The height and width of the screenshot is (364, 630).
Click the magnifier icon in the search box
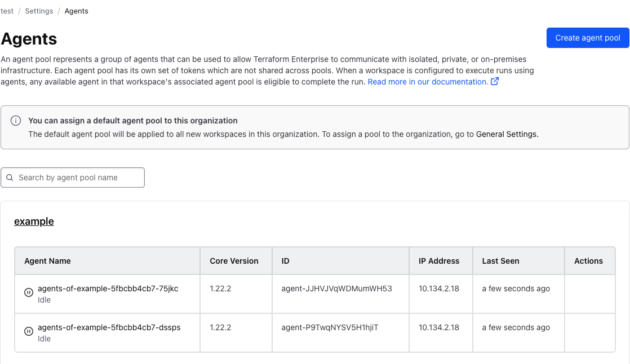click(x=10, y=177)
